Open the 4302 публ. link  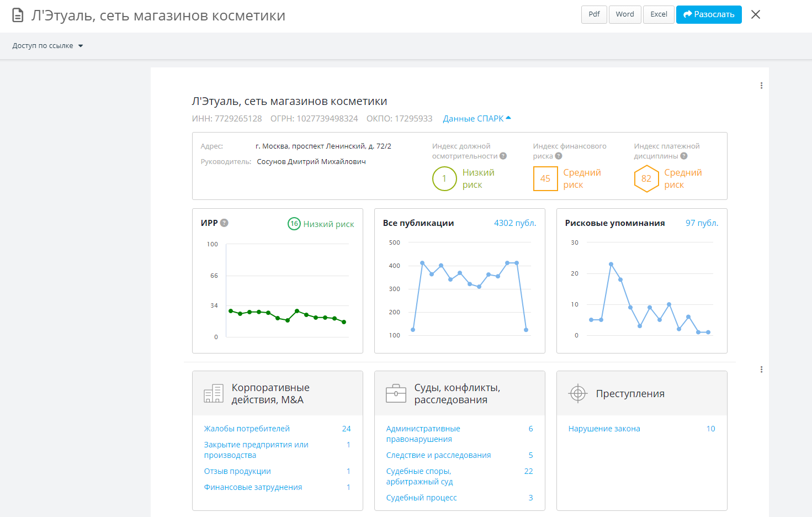(515, 223)
